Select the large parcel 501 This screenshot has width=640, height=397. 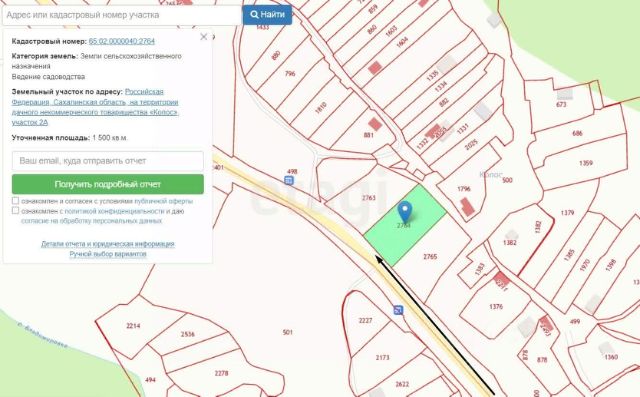287,332
